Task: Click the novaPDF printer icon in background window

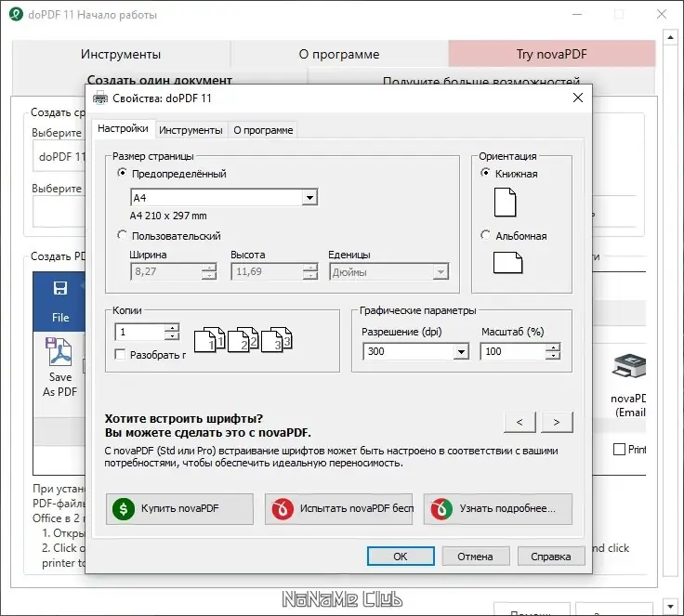Action: [628, 366]
